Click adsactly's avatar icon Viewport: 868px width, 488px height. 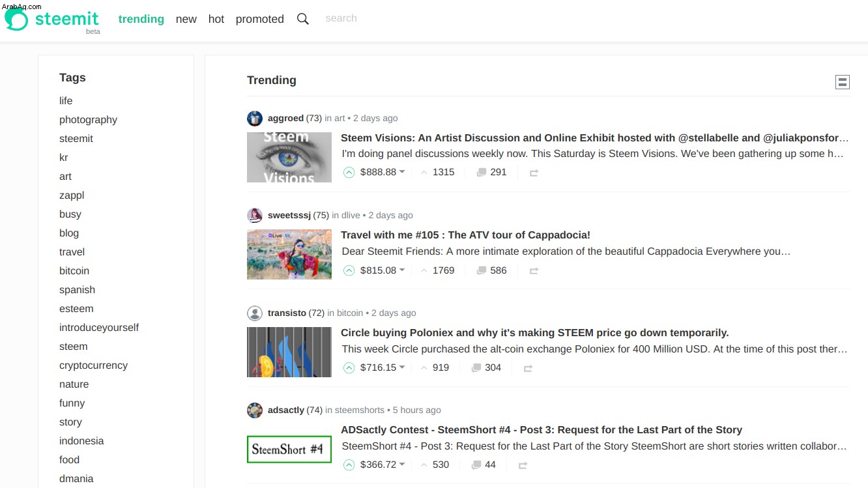pos(255,410)
